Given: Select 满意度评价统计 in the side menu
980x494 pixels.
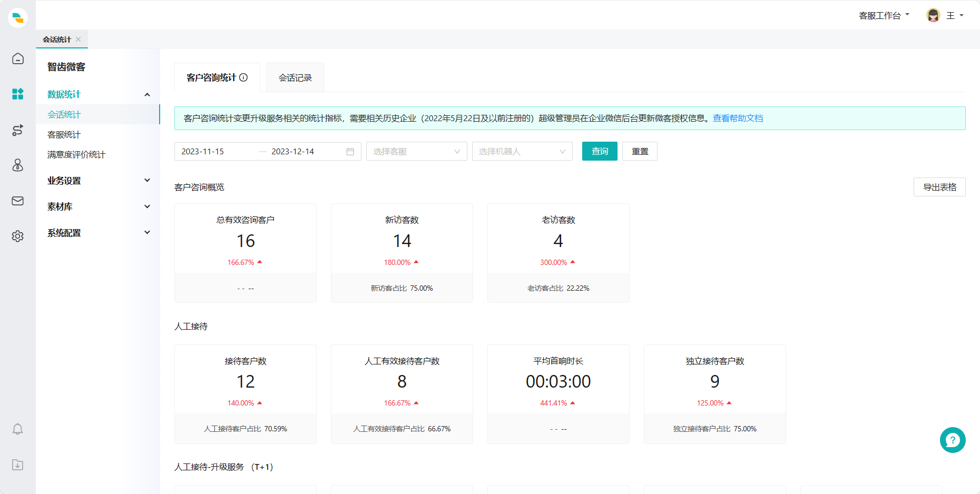Looking at the screenshot, I should point(97,155).
